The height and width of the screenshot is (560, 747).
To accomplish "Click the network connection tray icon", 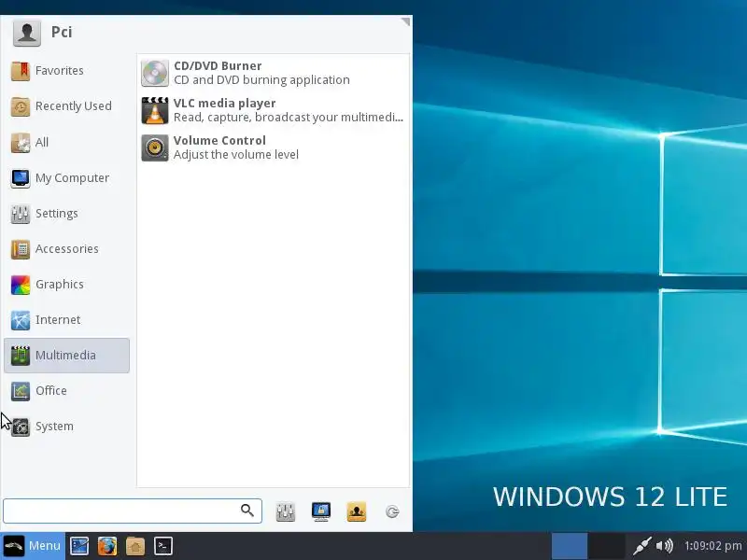I will [x=641, y=546].
